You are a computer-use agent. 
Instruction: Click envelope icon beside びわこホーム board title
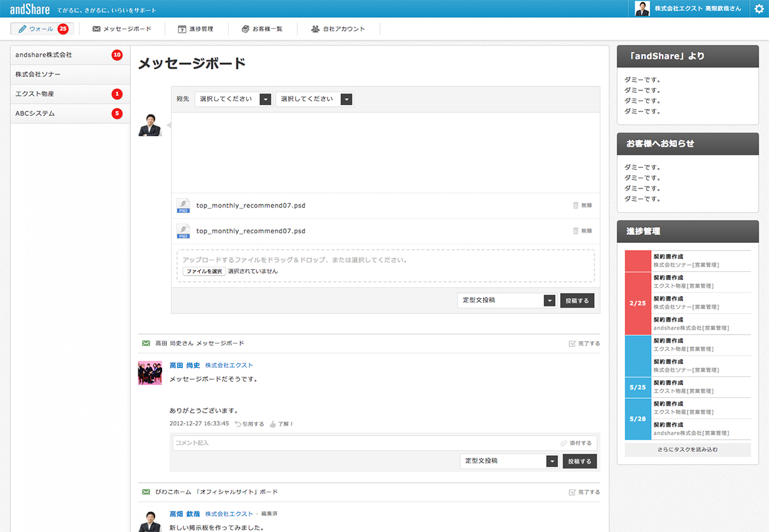pyautogui.click(x=145, y=492)
